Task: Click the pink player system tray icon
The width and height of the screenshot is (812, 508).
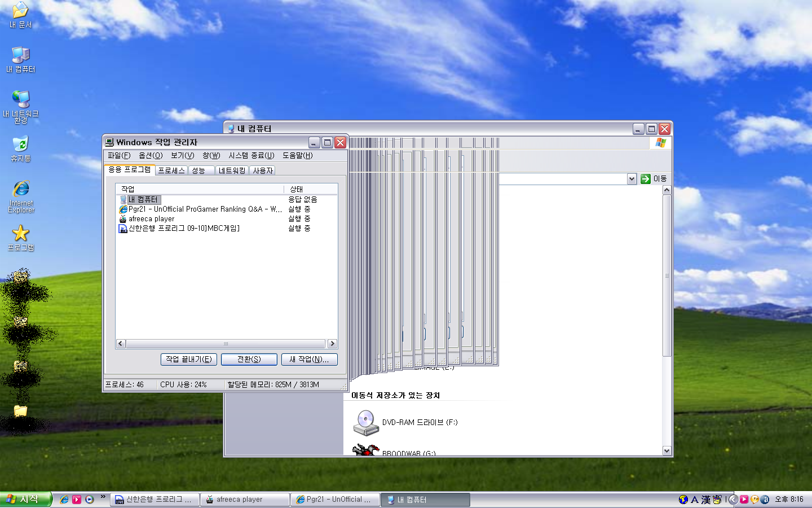Action: tap(744, 500)
